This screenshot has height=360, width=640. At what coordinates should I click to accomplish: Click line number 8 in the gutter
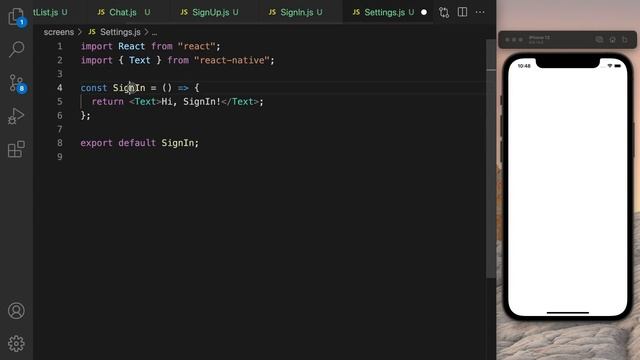[x=60, y=143]
